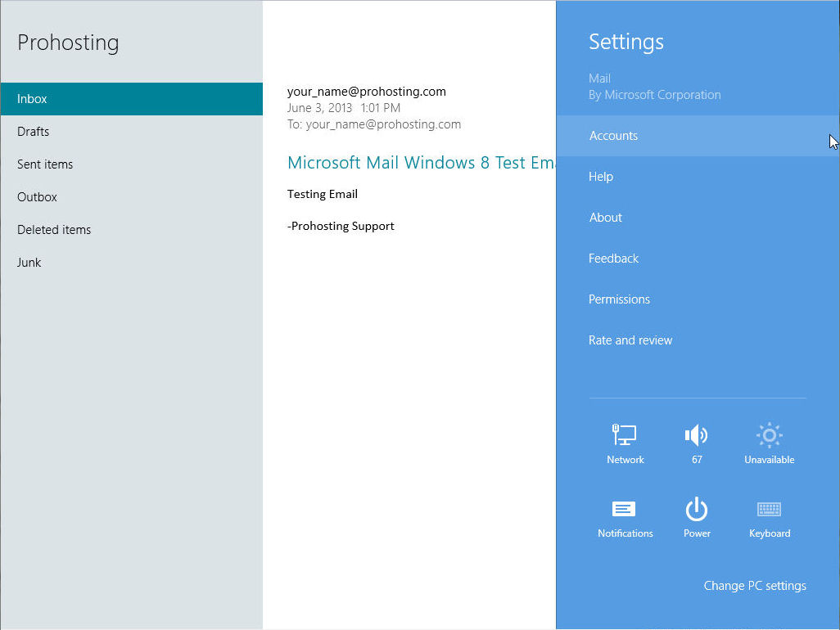Open the Drafts folder
This screenshot has height=630, width=840.
131,132
